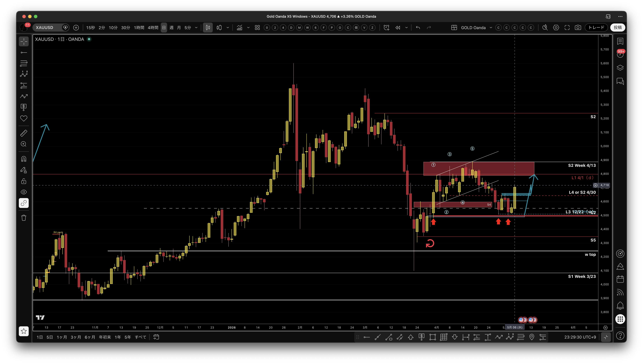The width and height of the screenshot is (643, 364).
Task: Open the heart icons tool in left sidebar
Action: [x=24, y=118]
